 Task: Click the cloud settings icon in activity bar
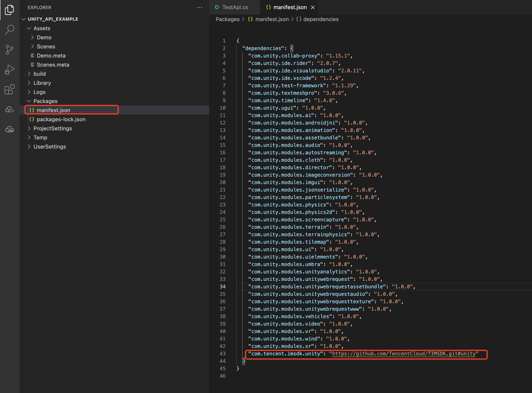[x=10, y=109]
